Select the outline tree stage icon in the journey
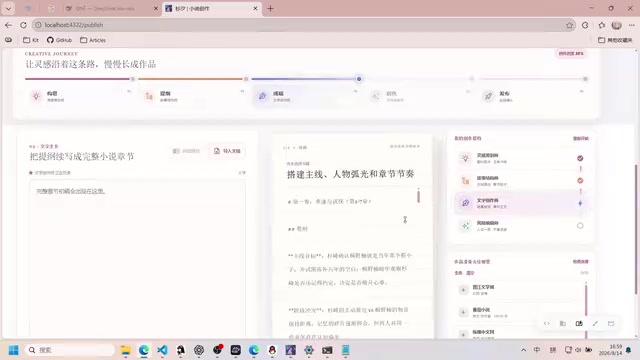640x360 pixels. tap(149, 96)
